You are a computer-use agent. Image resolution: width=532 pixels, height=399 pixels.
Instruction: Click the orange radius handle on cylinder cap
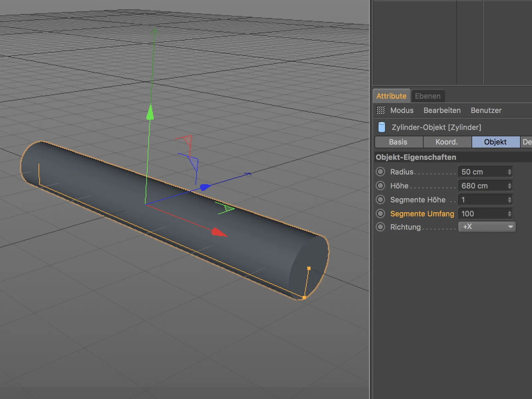point(309,268)
